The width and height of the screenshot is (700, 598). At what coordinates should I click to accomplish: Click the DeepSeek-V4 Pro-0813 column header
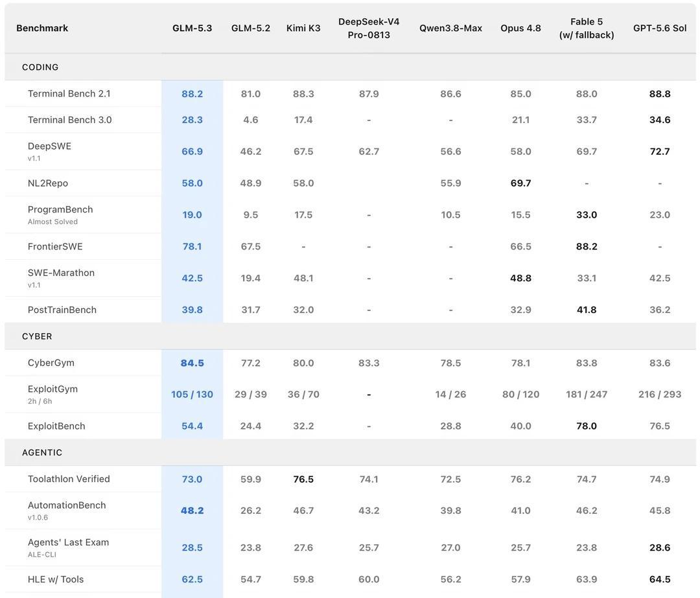[369, 28]
